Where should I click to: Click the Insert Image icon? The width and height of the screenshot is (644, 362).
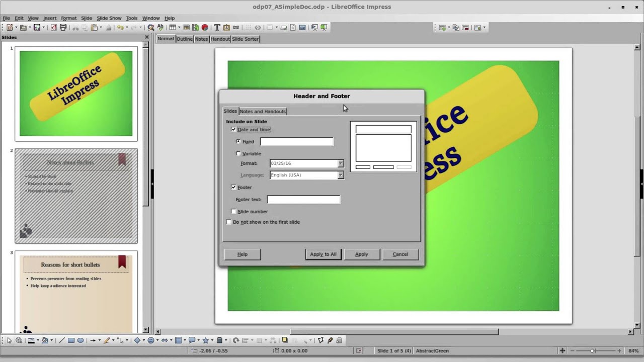click(186, 28)
